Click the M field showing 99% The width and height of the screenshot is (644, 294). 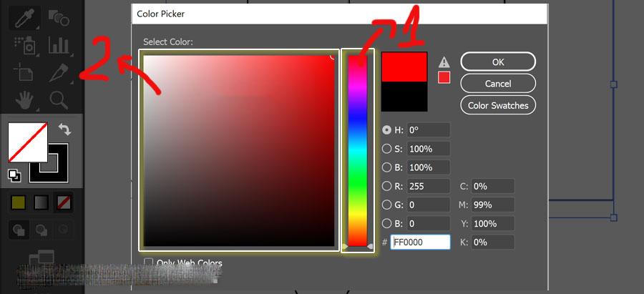[493, 205]
